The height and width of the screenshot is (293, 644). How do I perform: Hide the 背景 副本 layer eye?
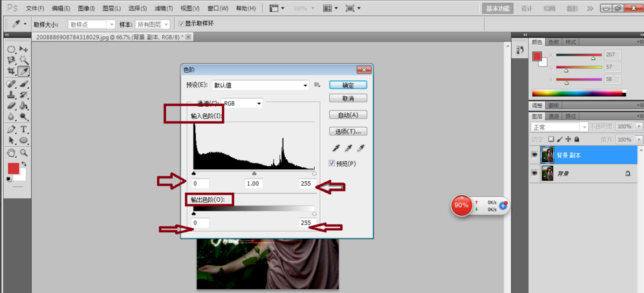coord(534,155)
